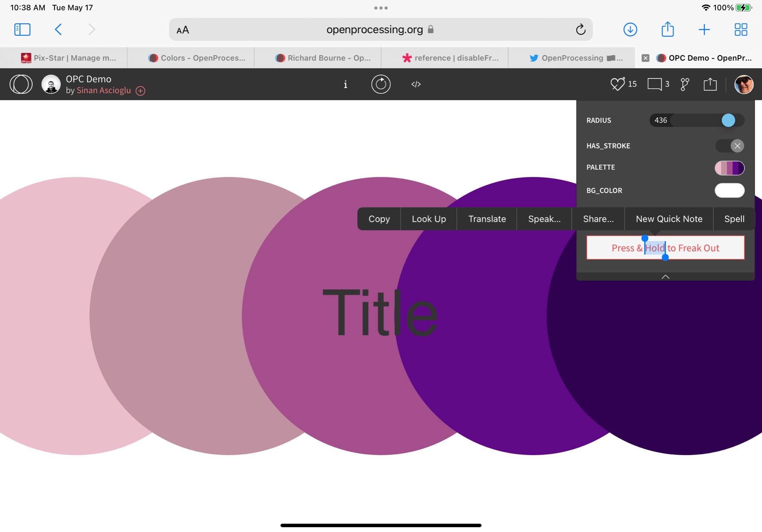This screenshot has height=532, width=762.
Task: Open the Downloads dropdown in Safari toolbar
Action: click(630, 29)
